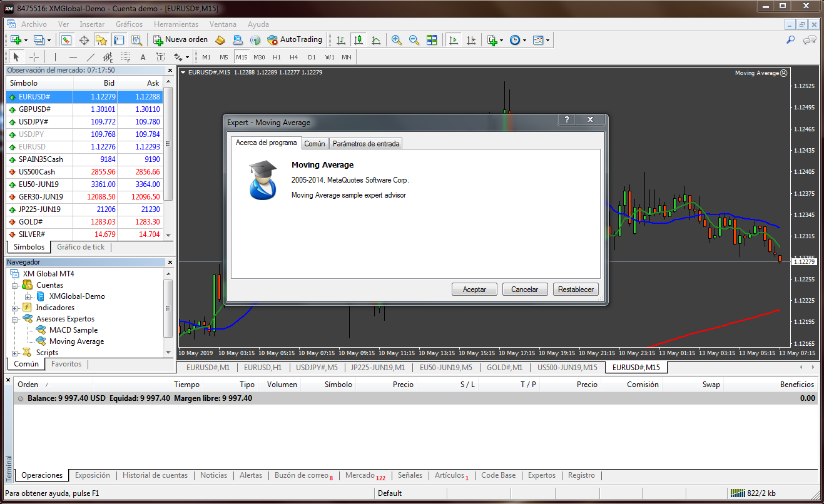Switch to Parámetros de entrada tab
The width and height of the screenshot is (824, 504).
(366, 144)
